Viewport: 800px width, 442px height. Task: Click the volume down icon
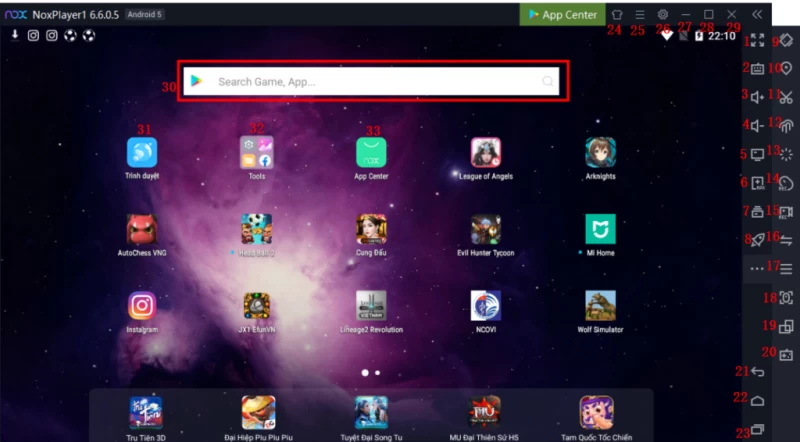click(x=758, y=126)
